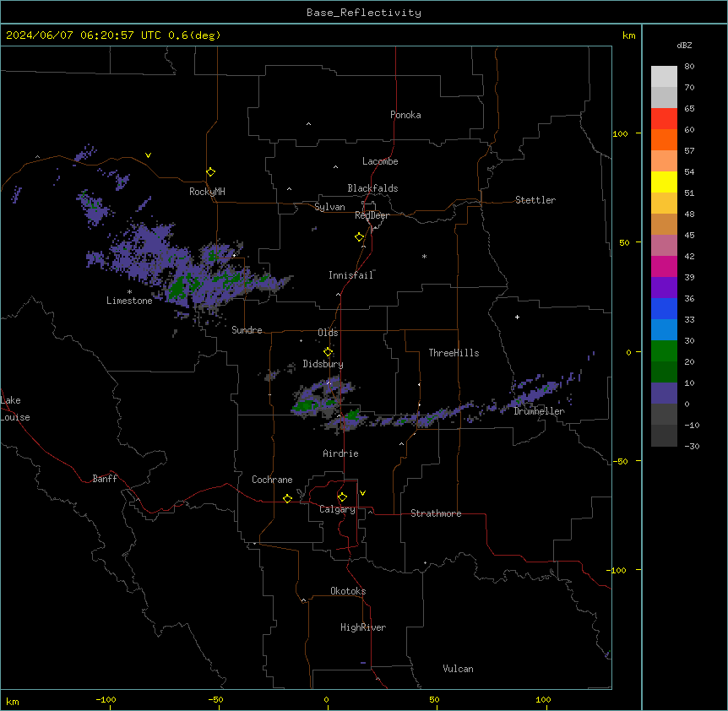728x711 pixels.
Task: Click the yellow diamond marker beside Olds
Action: pyautogui.click(x=328, y=351)
